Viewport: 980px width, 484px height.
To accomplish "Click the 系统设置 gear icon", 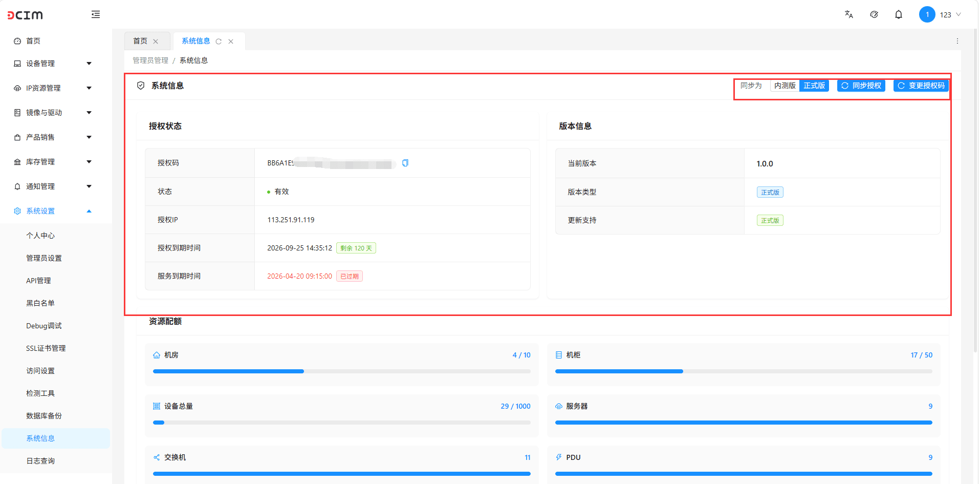I will coord(17,211).
